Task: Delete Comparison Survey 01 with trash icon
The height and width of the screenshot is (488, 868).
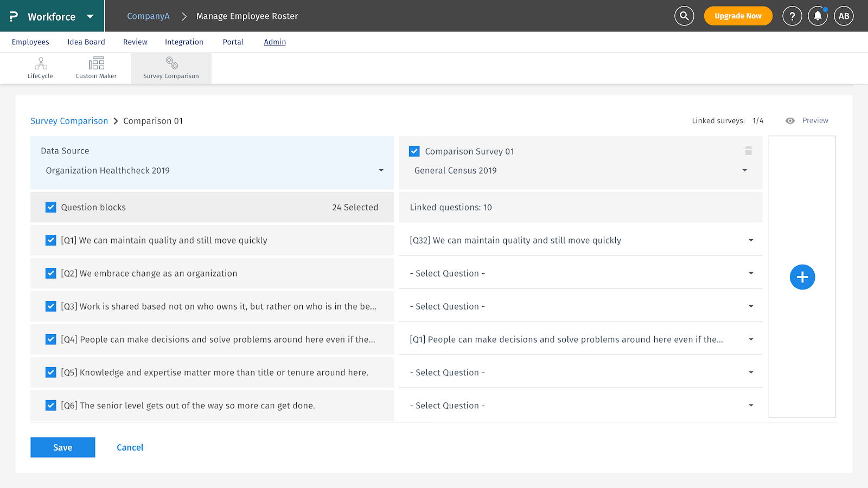Action: (748, 151)
